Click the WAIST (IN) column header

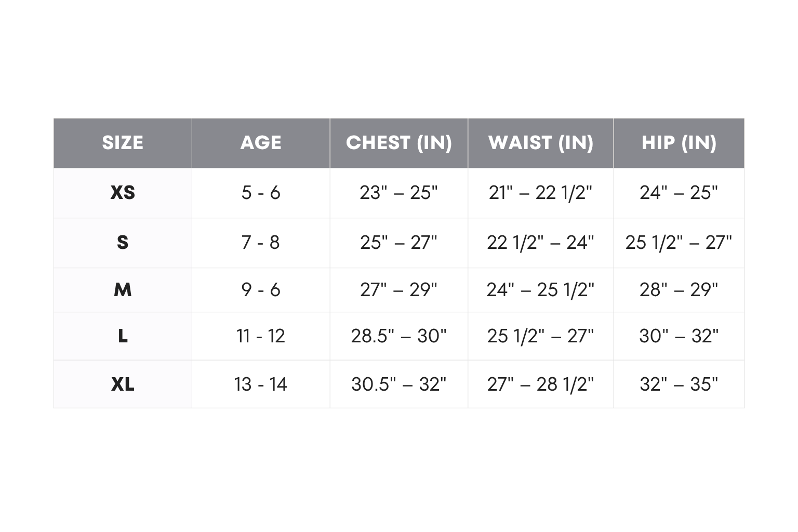point(541,143)
